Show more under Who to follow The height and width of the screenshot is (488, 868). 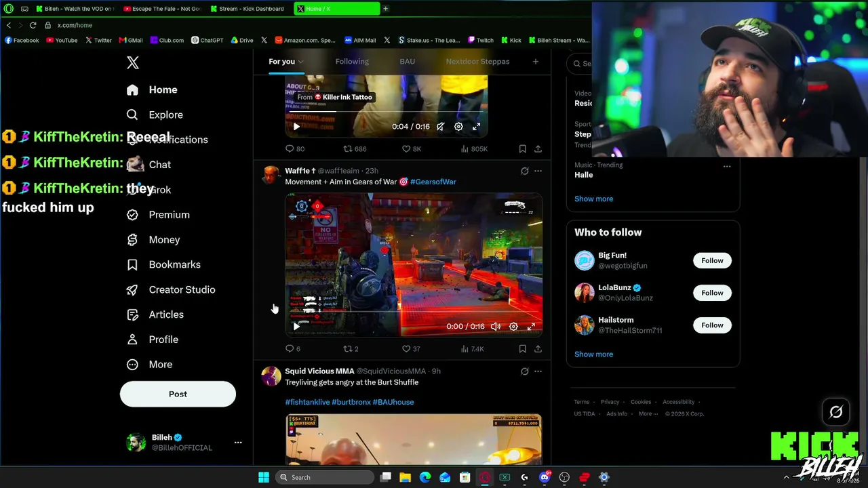tap(593, 354)
